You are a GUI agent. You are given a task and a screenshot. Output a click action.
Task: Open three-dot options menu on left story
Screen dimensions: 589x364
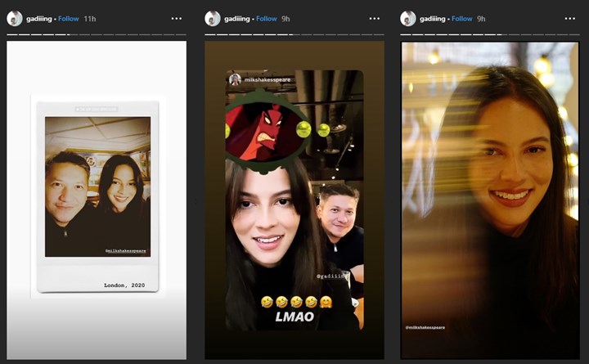177,18
